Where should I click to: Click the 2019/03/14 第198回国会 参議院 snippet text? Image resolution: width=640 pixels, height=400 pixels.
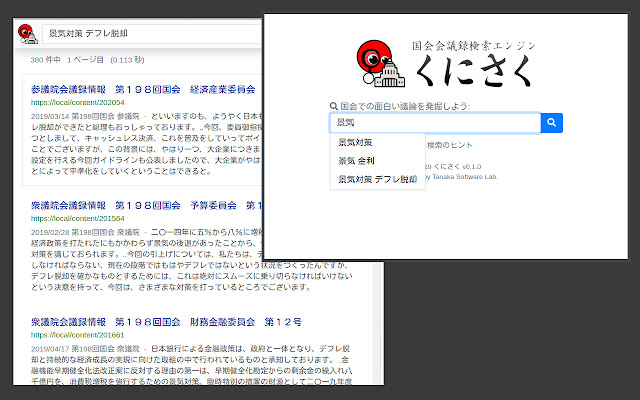[x=85, y=116]
